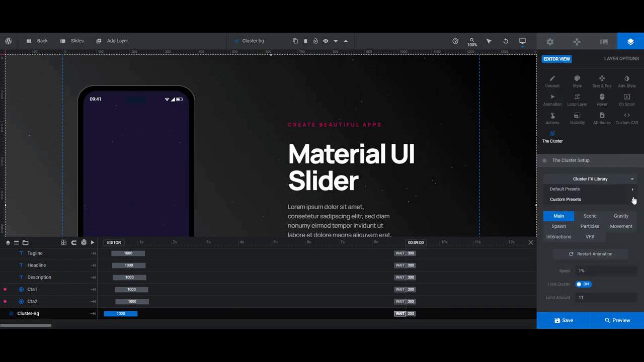The height and width of the screenshot is (362, 644).
Task: Toggle the Limit Cluster switch
Action: point(584,284)
